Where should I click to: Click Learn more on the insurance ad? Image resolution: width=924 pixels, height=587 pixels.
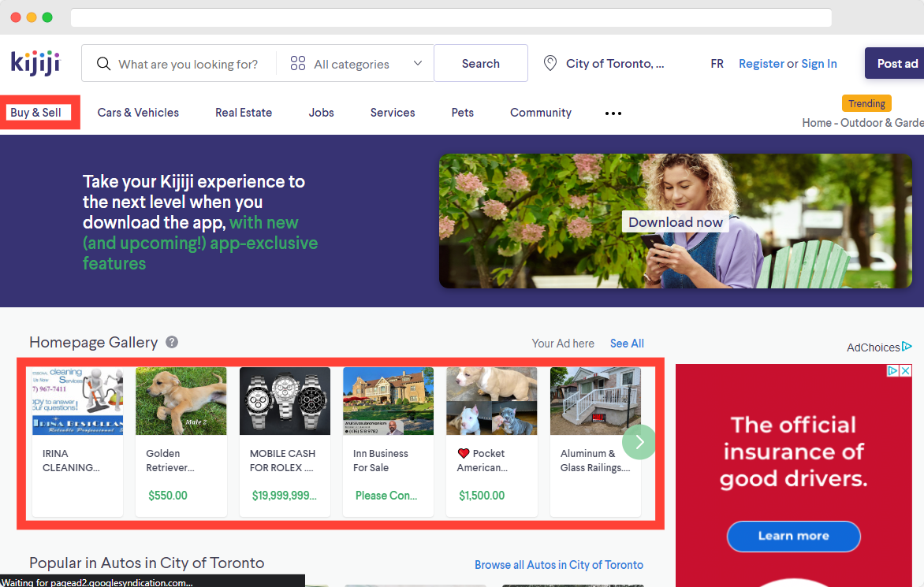(x=793, y=536)
